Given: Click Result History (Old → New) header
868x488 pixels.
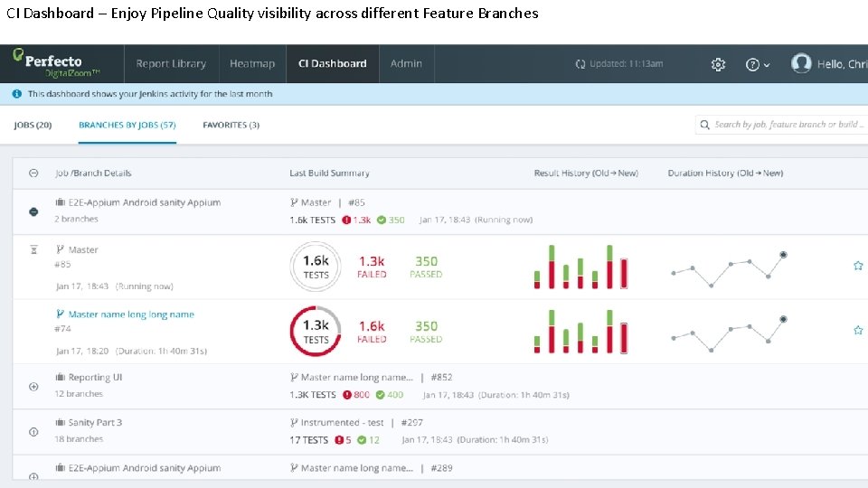Looking at the screenshot, I should pos(586,174).
